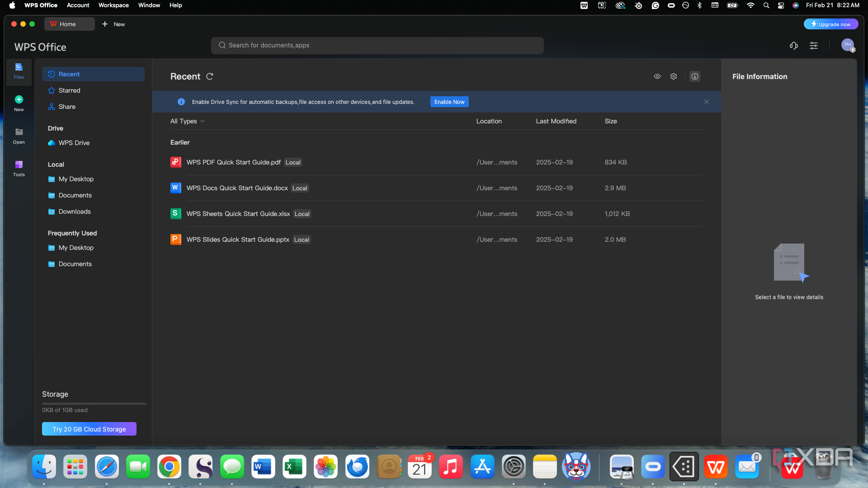This screenshot has height=488, width=868.
Task: Expand the All Types filter dropdown
Action: (188, 121)
